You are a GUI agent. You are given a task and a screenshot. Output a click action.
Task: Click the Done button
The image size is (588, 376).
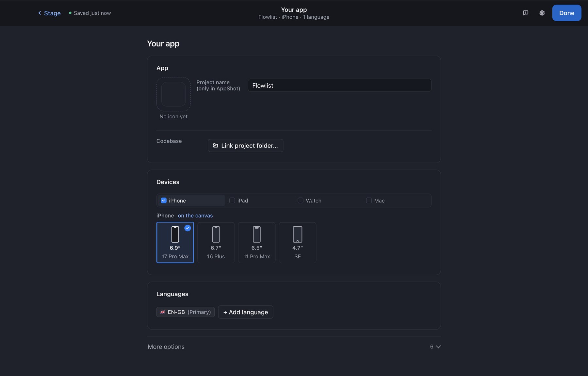566,13
